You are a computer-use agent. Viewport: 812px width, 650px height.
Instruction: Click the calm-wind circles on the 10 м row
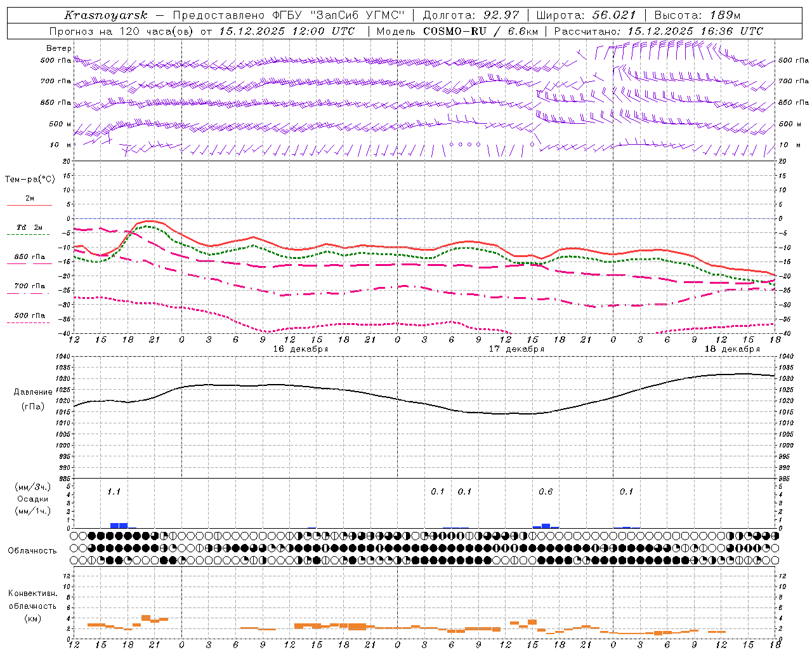[465, 144]
